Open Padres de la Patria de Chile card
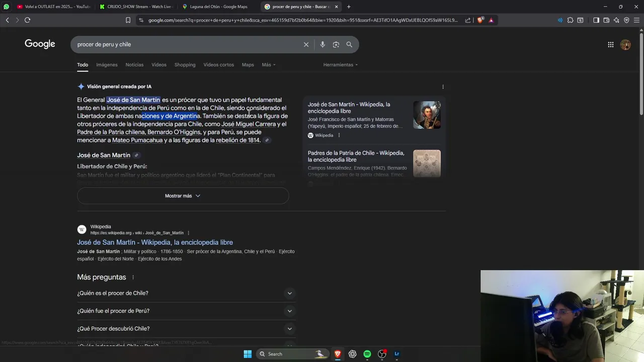 [x=356, y=156]
